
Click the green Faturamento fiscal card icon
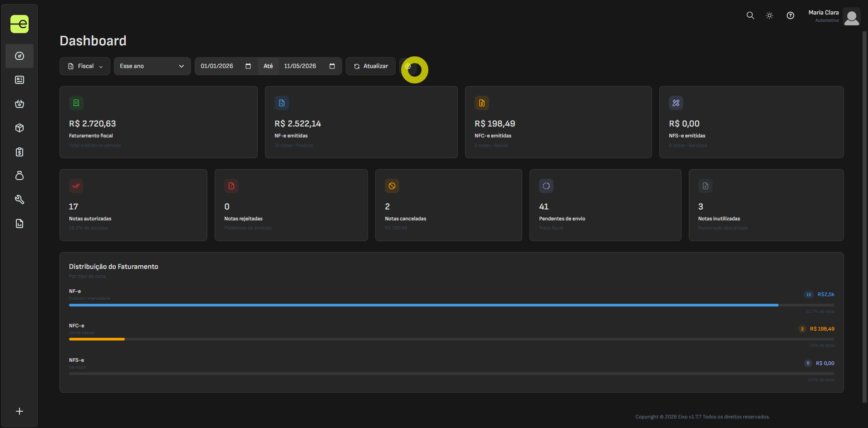pos(76,103)
